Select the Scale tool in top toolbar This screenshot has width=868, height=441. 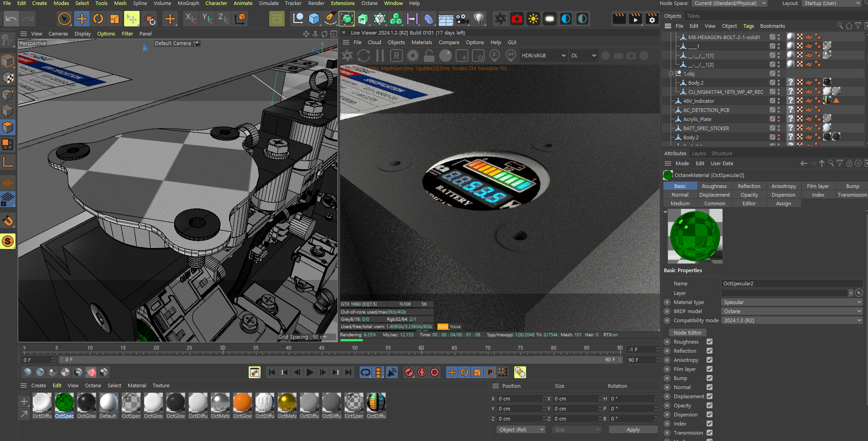115,19
